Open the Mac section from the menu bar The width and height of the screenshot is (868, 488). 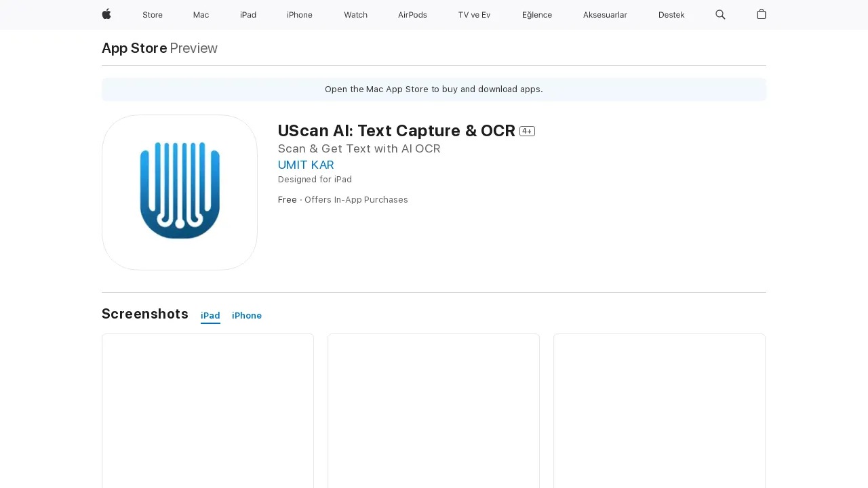(201, 15)
